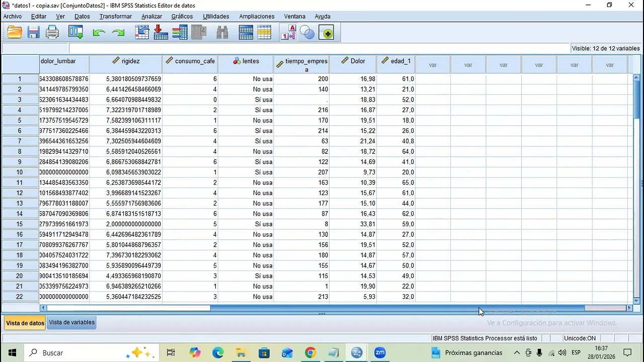Click the horizontal scrollbar left arrow
The height and width of the screenshot is (362, 644).
tap(43, 308)
